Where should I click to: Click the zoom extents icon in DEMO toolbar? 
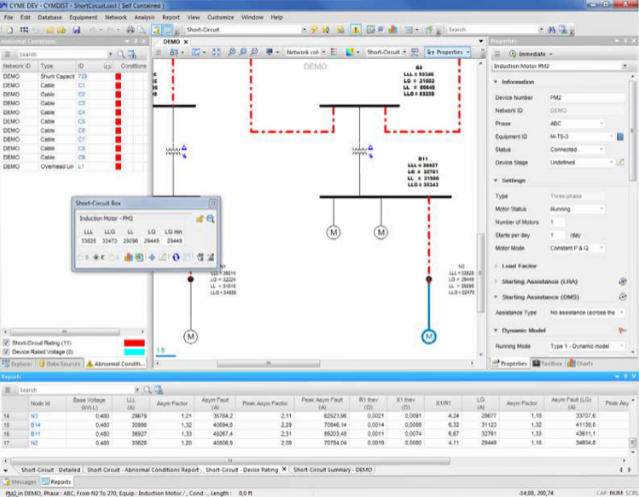[x=216, y=52]
